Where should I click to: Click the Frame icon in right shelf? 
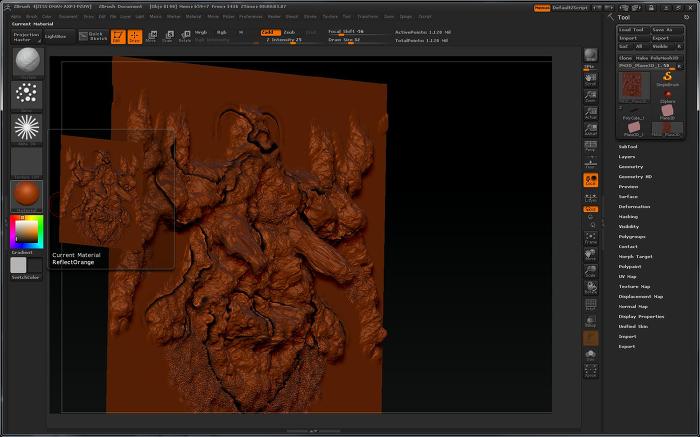590,238
